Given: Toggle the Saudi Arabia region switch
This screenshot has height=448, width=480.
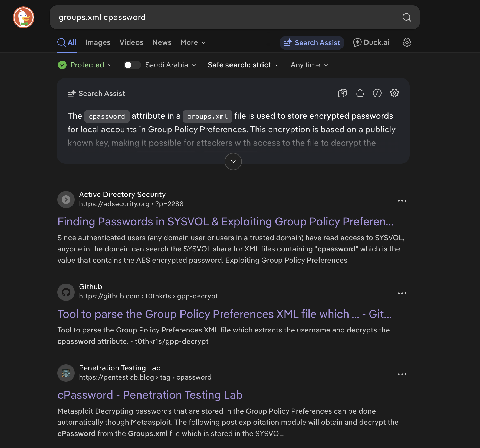Looking at the screenshot, I should [132, 65].
